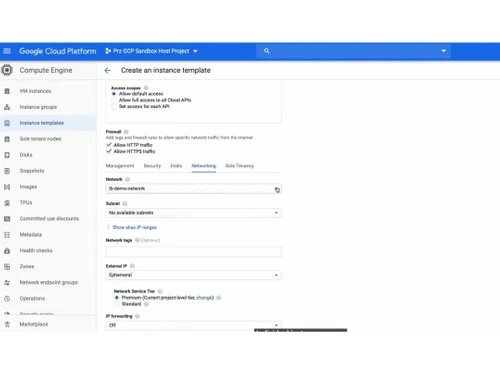
Task: Click the Compute Engine heading
Action: click(46, 70)
